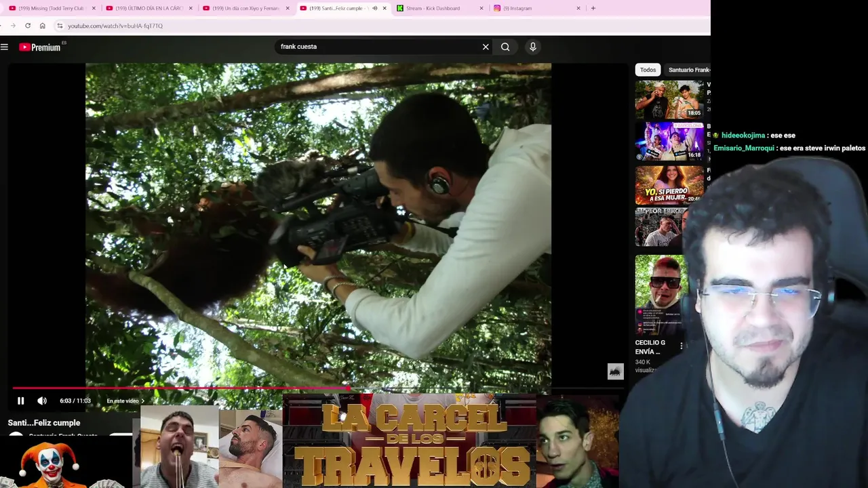Click the magnifying glass search button
This screenshot has height=488, width=868.
click(505, 47)
